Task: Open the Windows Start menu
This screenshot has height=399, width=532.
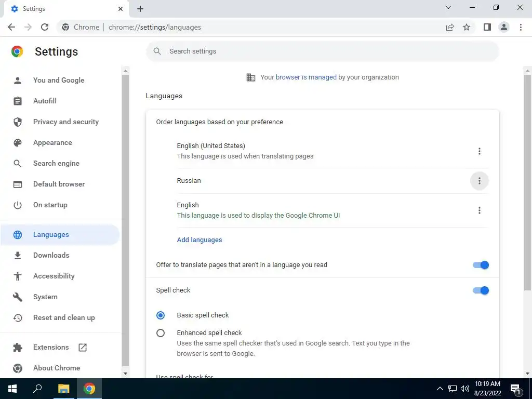Action: pyautogui.click(x=12, y=389)
